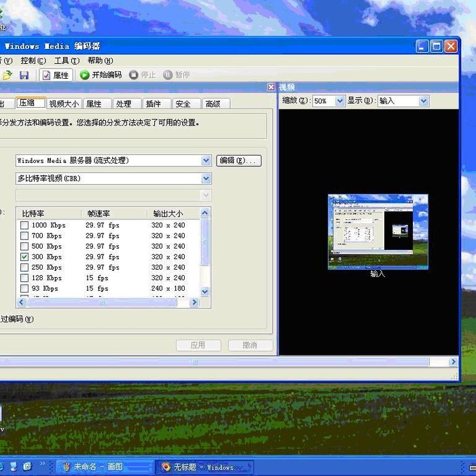
Task: Click the 应用 apply button
Action: [x=198, y=345]
